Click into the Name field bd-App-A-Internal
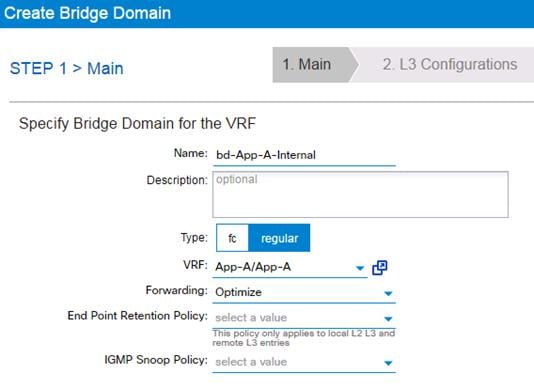This screenshot has width=534, height=389. click(x=304, y=155)
